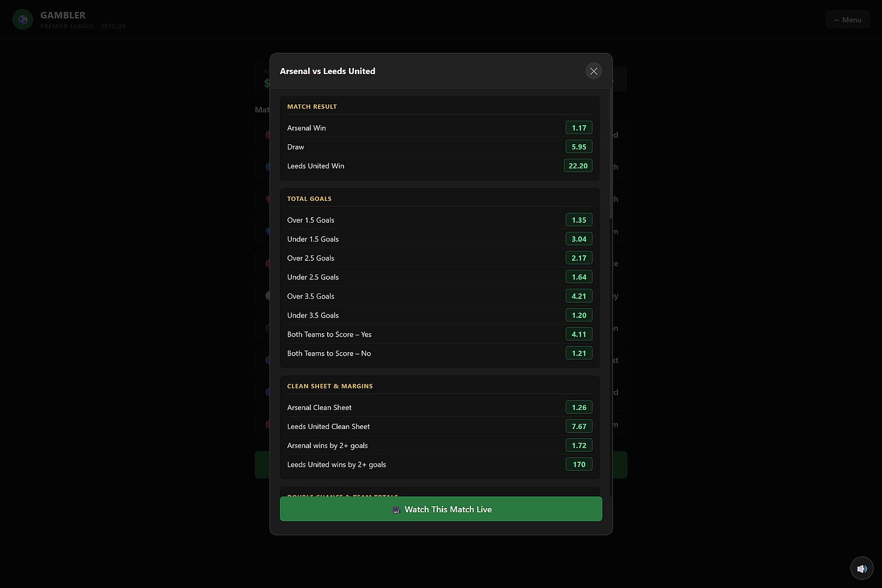Viewport: 882px width, 588px height.
Task: Toggle sound with the speaker icon
Action: [x=862, y=568]
